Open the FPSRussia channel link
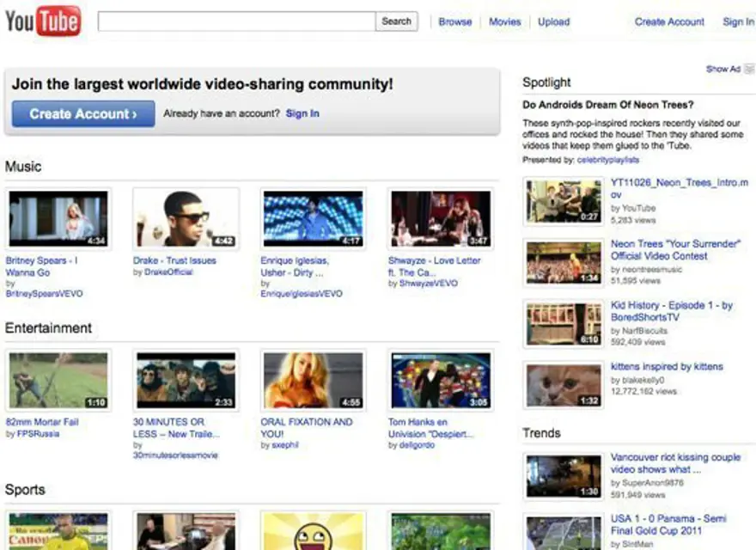Viewport: 756px width, 550px height. click(x=38, y=434)
